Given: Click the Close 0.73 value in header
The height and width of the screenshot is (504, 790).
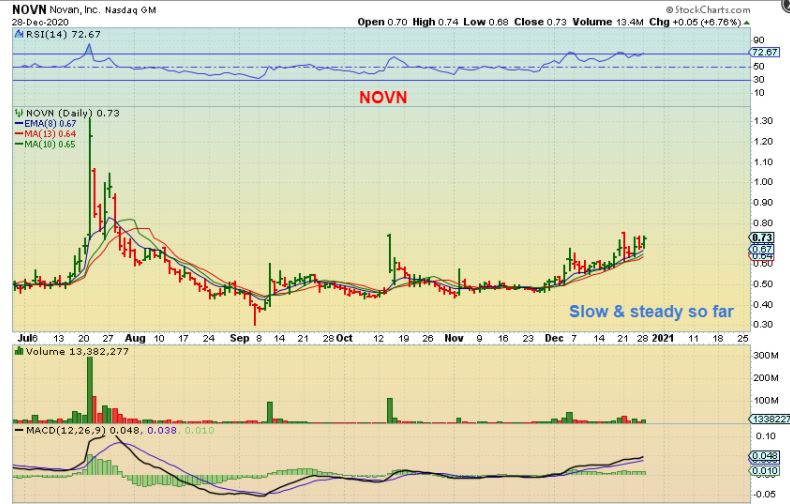Looking at the screenshot, I should pyautogui.click(x=540, y=22).
